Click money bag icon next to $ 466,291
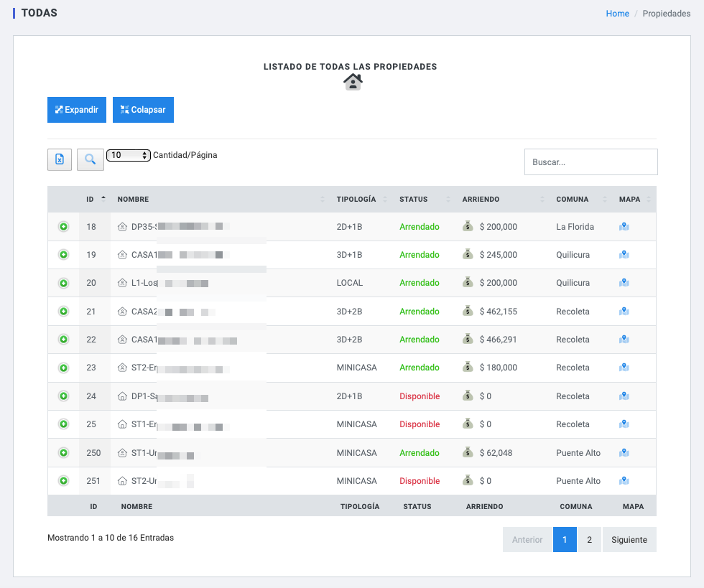 coord(468,339)
